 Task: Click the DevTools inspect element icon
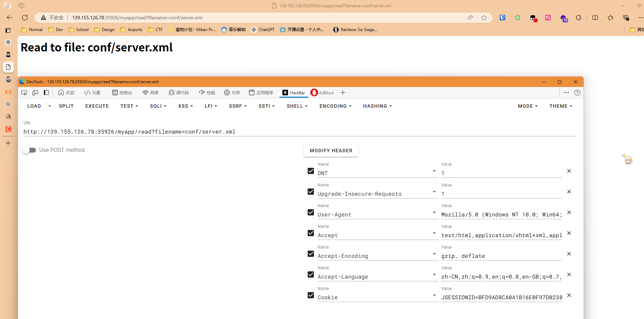pyautogui.click(x=24, y=93)
